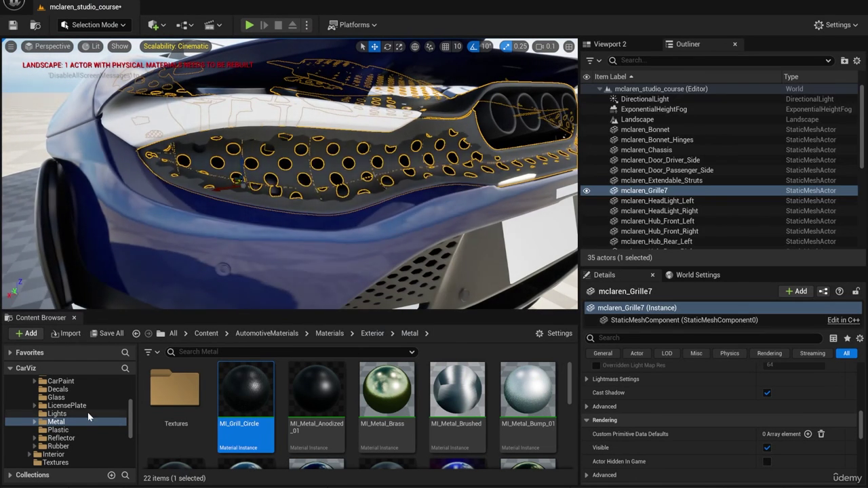The height and width of the screenshot is (488, 868).
Task: Click the Blueprint/add script icon in Details
Action: (823, 291)
